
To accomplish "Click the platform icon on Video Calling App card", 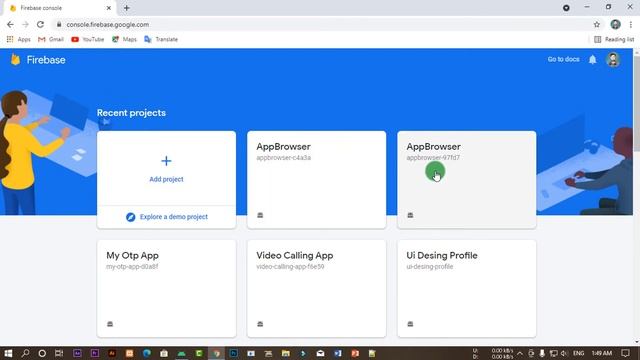I will tap(260, 324).
